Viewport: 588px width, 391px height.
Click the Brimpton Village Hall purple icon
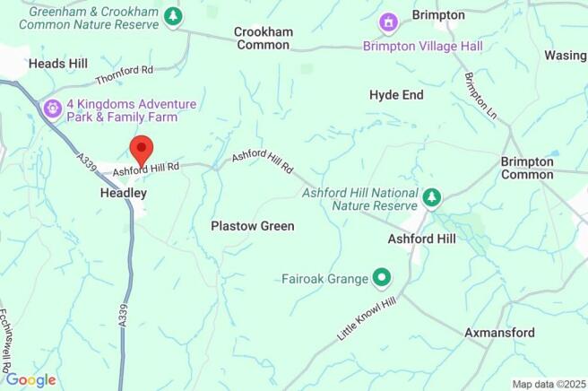(x=388, y=22)
